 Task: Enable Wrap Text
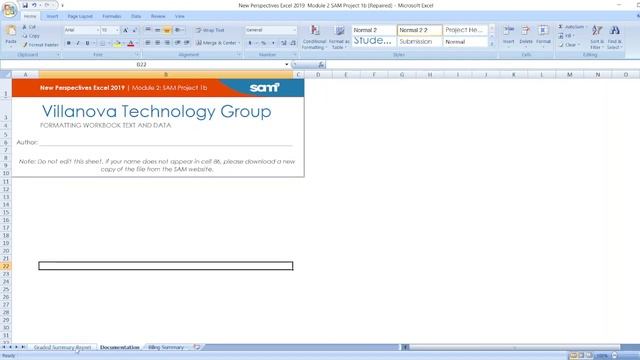click(x=210, y=30)
